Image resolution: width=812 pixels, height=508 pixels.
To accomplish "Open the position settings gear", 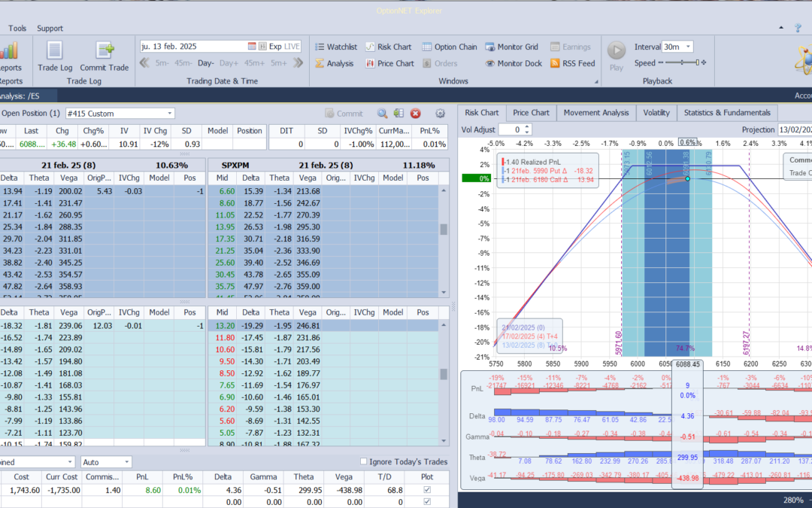I will point(441,114).
